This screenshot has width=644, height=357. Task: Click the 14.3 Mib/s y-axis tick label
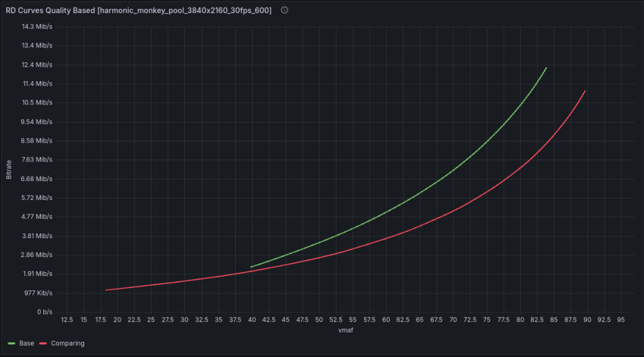click(37, 26)
